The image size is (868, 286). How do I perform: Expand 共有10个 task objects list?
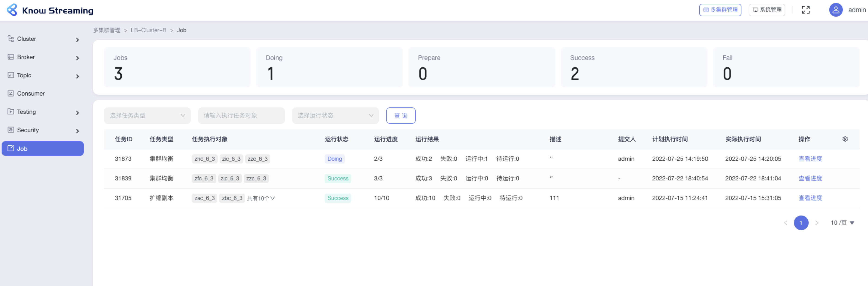pyautogui.click(x=261, y=198)
